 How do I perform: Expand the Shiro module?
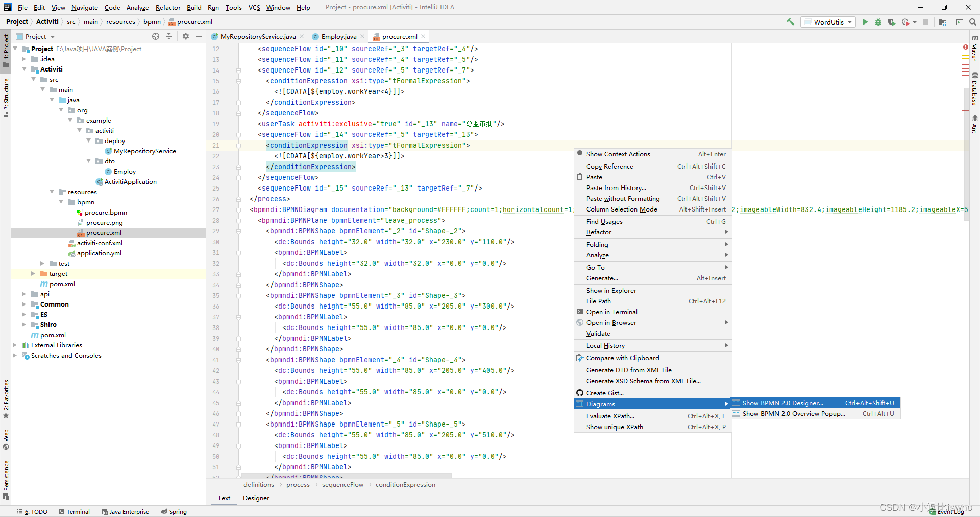pyautogui.click(x=24, y=324)
